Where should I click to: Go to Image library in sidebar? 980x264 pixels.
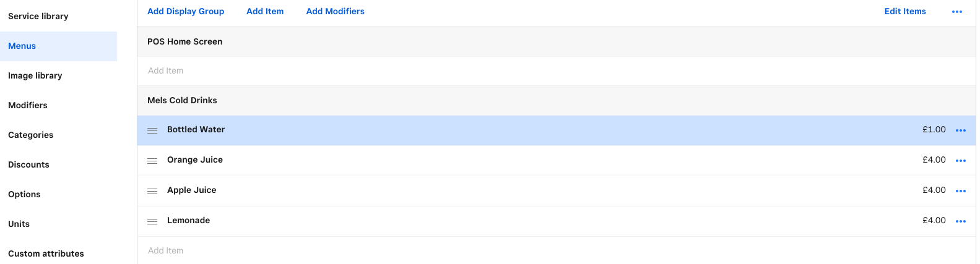[35, 75]
